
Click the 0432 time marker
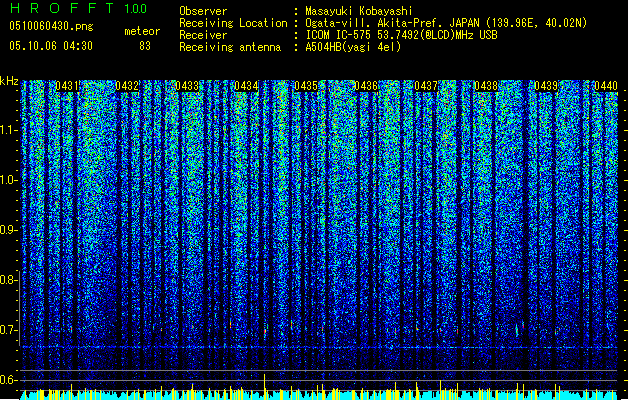127,86
